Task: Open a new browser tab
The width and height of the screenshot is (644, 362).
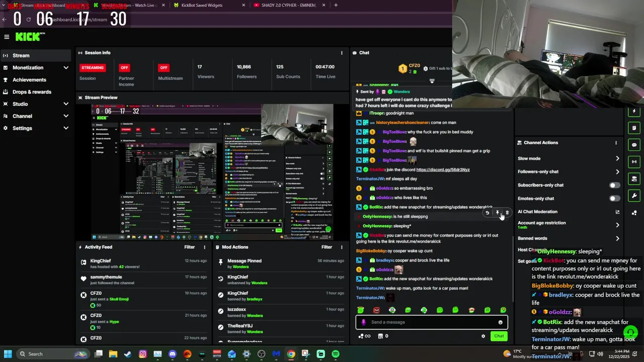Action: (x=336, y=5)
